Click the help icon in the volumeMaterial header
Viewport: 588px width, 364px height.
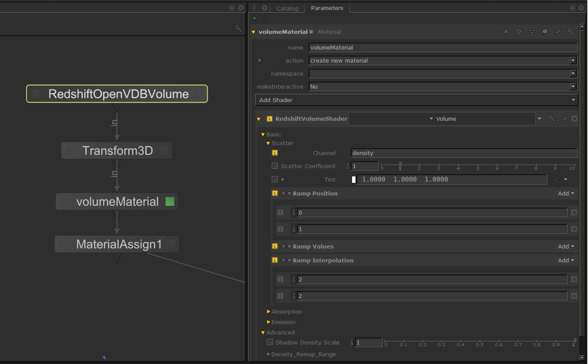point(506,32)
